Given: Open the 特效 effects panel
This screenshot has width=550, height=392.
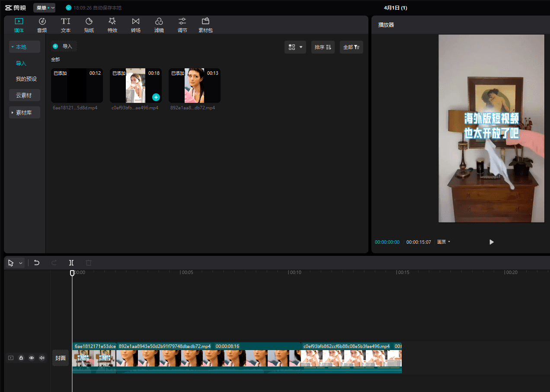Looking at the screenshot, I should click(x=112, y=25).
